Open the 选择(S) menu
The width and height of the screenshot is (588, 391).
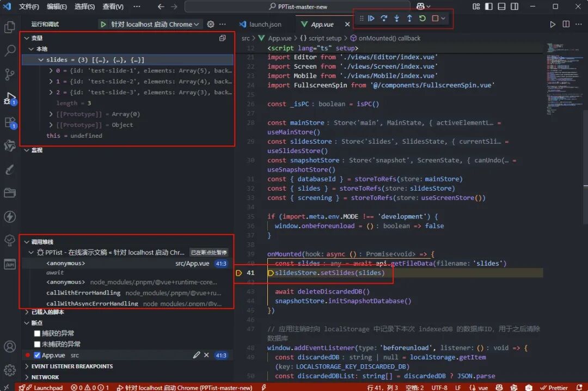84,7
